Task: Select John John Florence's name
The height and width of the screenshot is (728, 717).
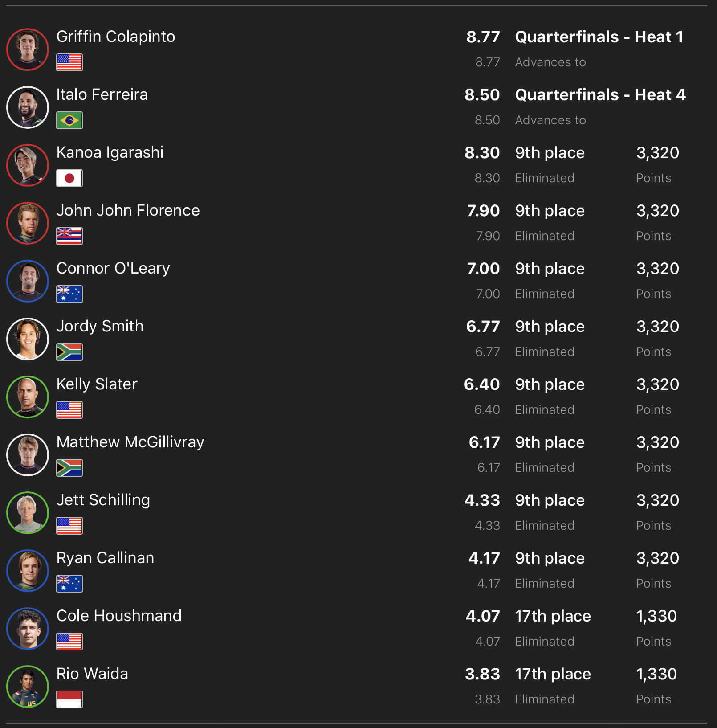Action: coord(128,210)
